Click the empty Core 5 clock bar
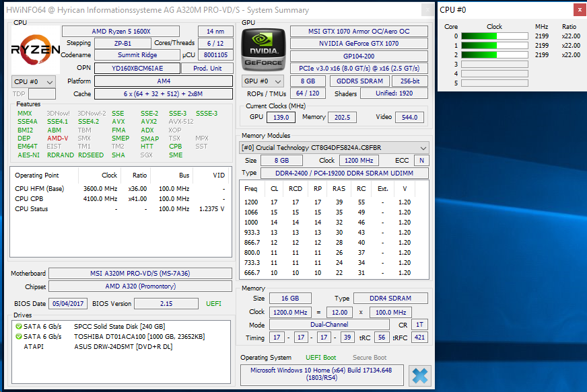The height and width of the screenshot is (392, 587). 495,83
